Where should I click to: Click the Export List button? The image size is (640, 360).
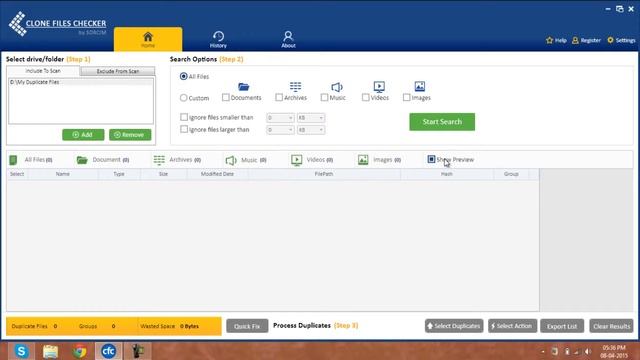[x=562, y=326]
